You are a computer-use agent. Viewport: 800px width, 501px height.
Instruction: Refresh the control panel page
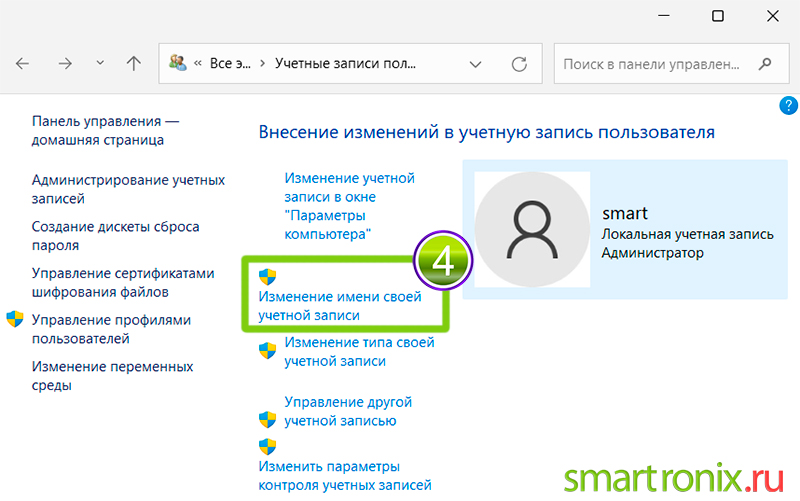coord(519,64)
